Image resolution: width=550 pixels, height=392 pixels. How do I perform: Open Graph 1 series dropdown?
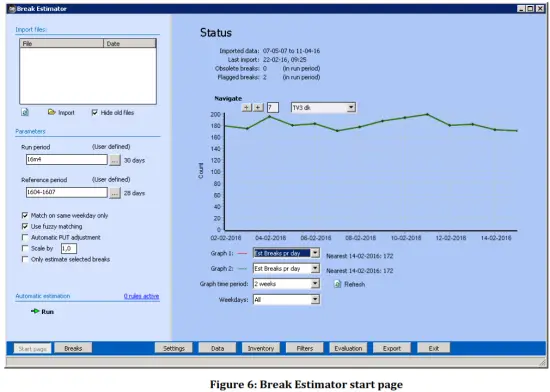(x=315, y=253)
